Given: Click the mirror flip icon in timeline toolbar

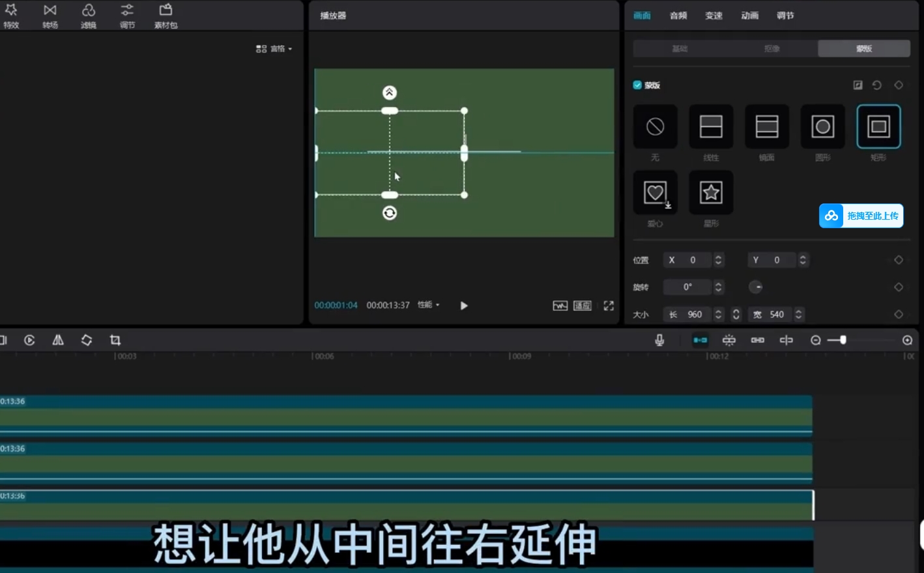Looking at the screenshot, I should click(x=58, y=340).
